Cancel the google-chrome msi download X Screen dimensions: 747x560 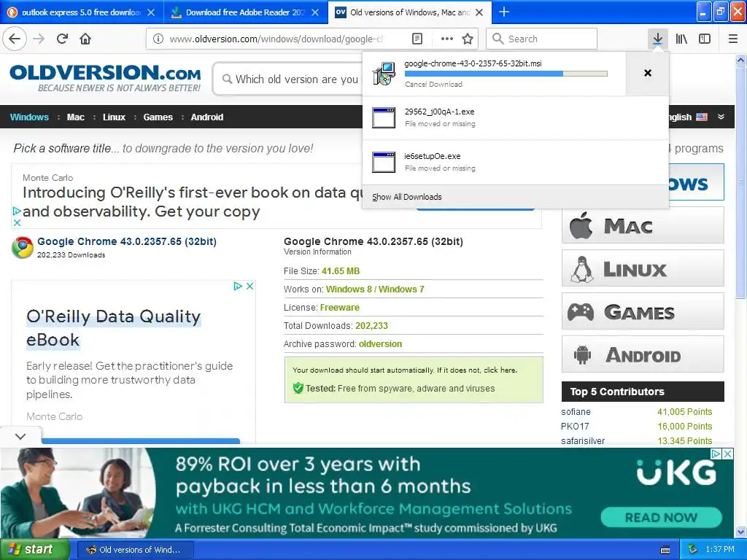(648, 73)
